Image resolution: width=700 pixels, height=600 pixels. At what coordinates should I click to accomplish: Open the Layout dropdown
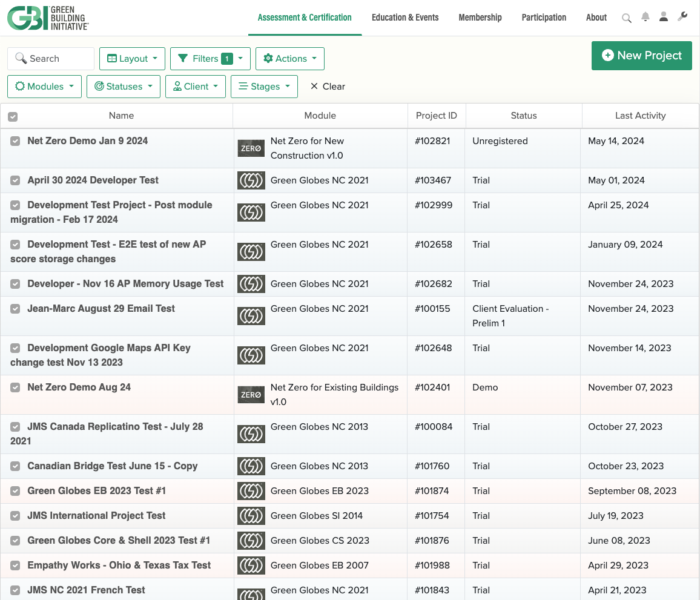coord(132,59)
